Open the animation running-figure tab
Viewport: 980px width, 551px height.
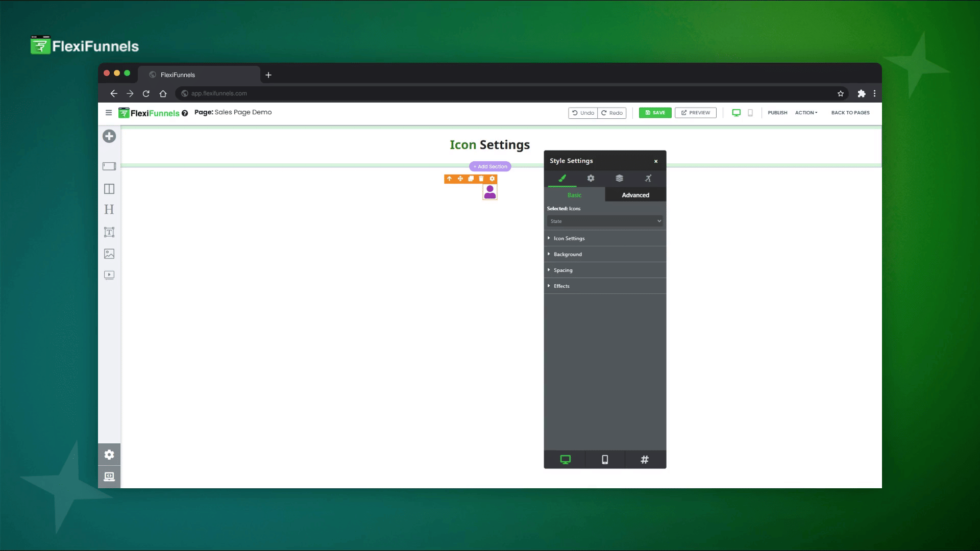(x=648, y=178)
